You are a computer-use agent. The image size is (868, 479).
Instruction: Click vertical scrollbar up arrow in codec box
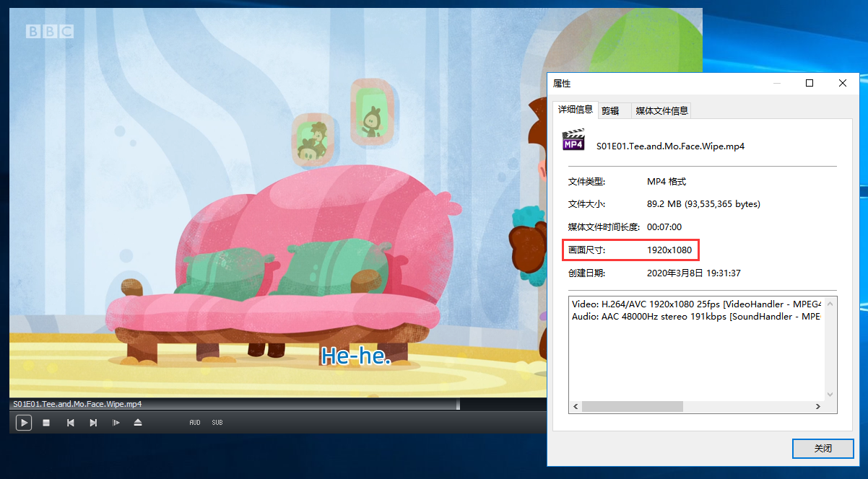point(830,303)
